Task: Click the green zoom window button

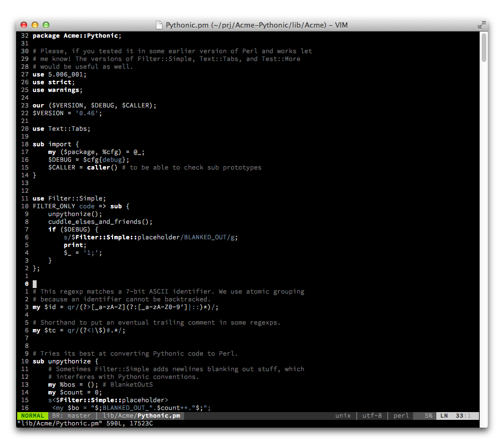Action: click(46, 25)
